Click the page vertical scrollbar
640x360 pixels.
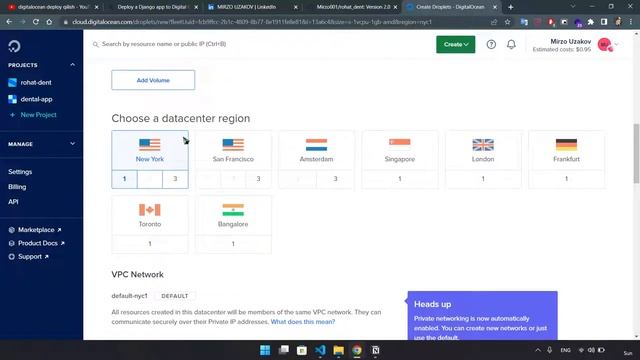636,153
